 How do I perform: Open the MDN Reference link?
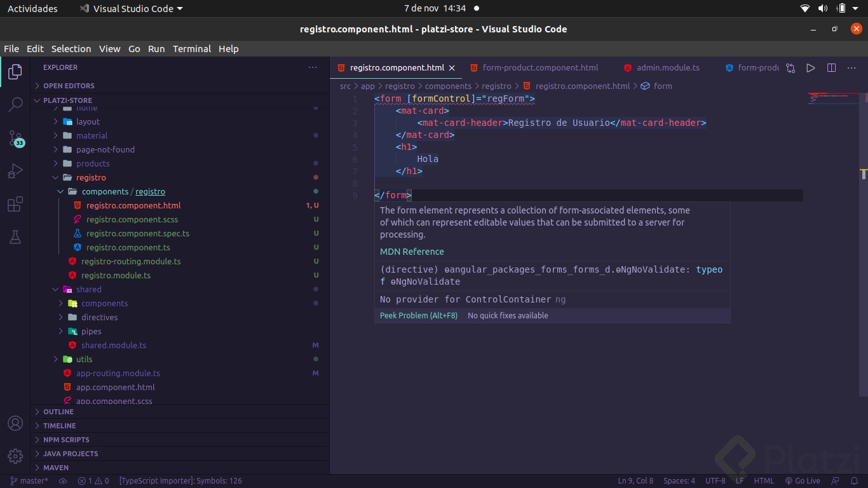[412, 252]
